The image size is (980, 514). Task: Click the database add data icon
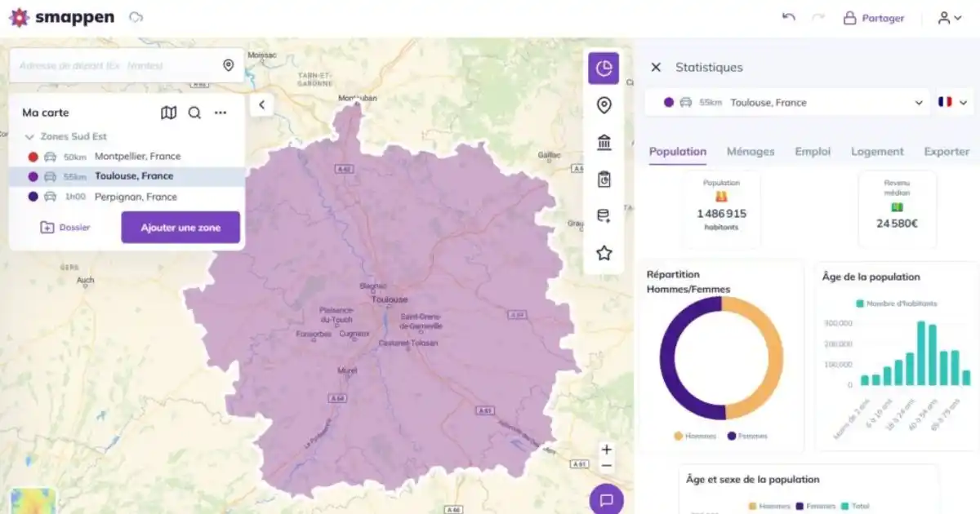click(x=604, y=216)
